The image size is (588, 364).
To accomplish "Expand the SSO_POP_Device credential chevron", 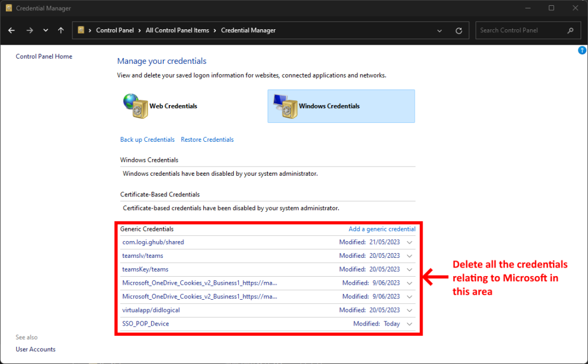I will pyautogui.click(x=409, y=324).
